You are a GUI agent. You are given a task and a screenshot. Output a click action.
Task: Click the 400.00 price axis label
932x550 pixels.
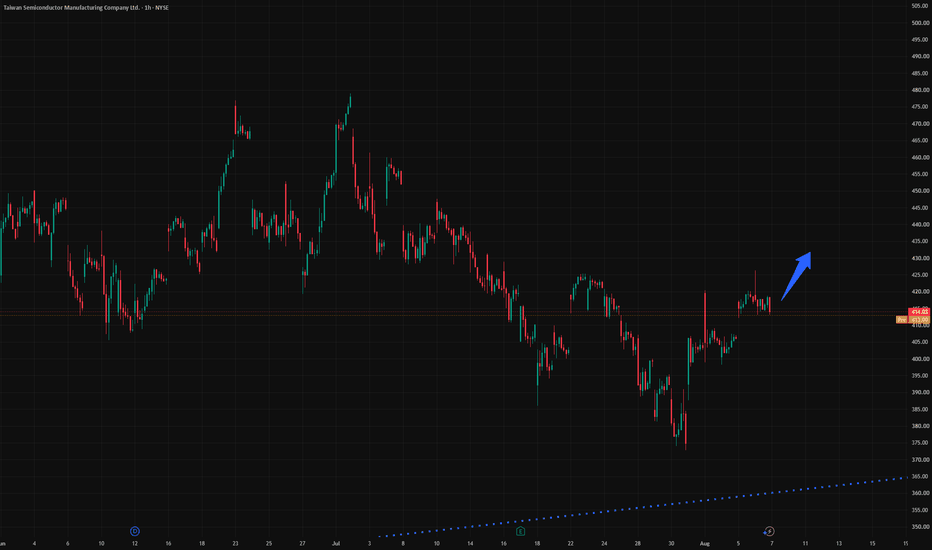point(920,359)
